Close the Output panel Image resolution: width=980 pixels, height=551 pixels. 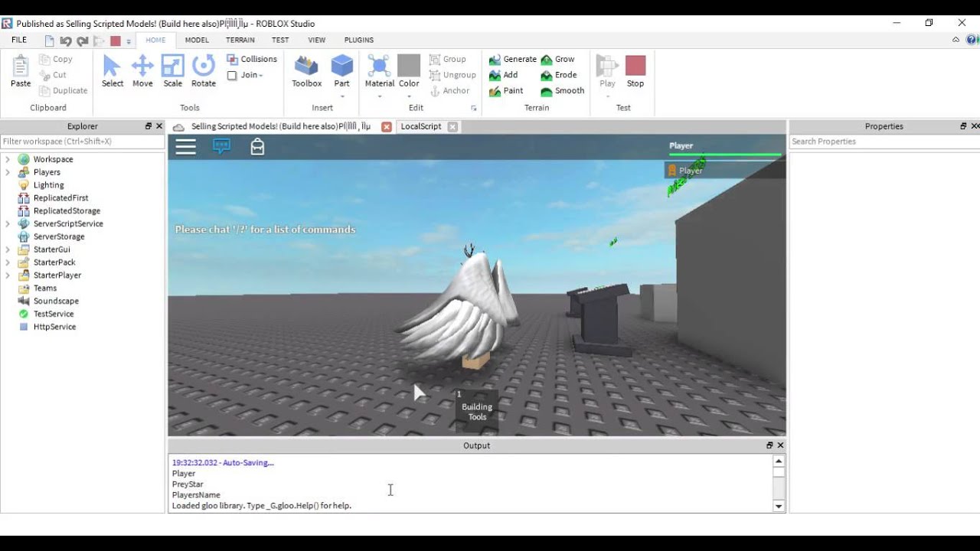pyautogui.click(x=780, y=445)
